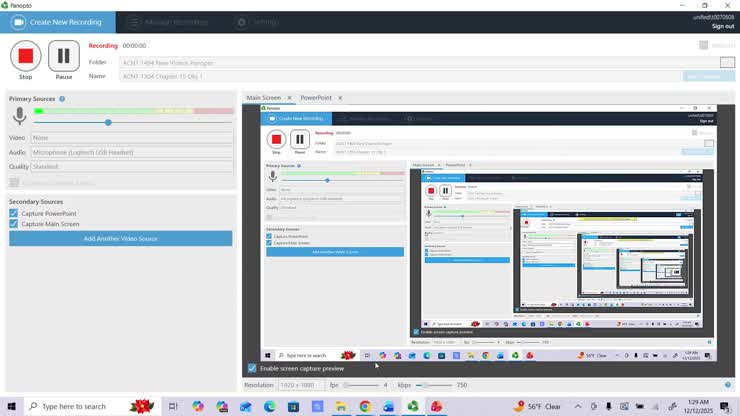Click the Webcast checkbox
Screen dimensions: 740x416
703,45
